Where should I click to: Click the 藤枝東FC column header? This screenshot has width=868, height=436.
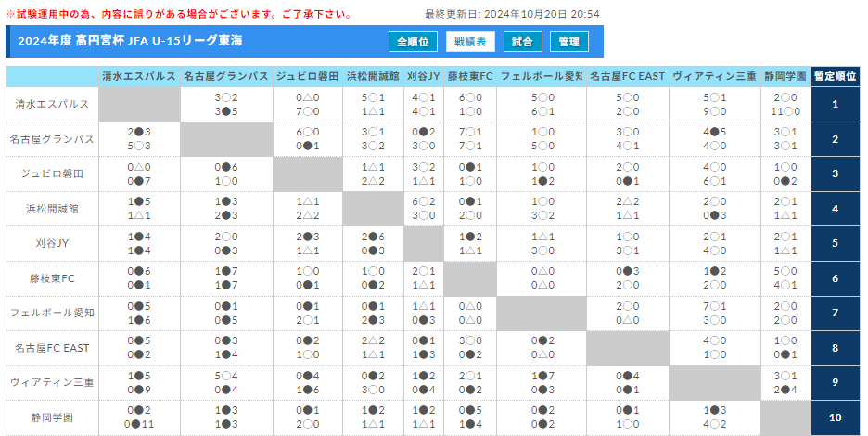[x=470, y=76]
